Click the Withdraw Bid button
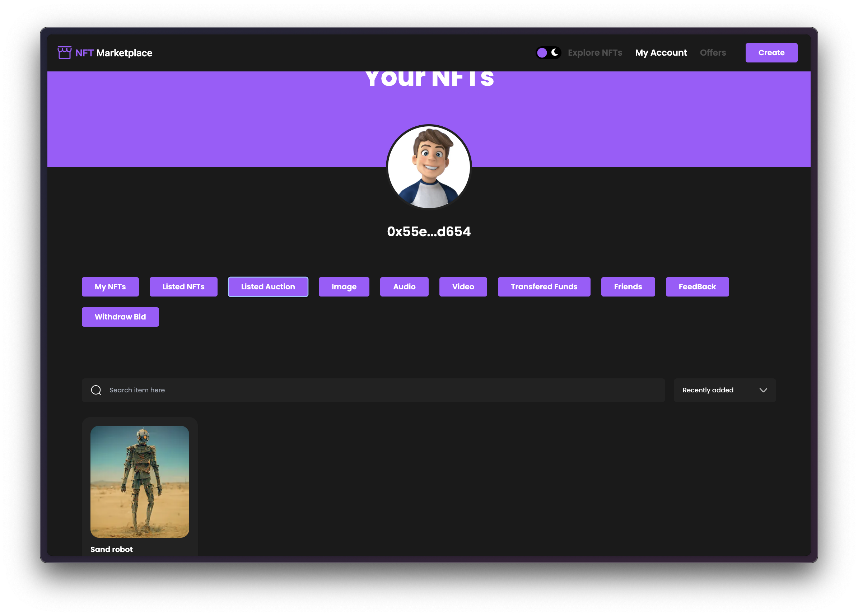 [120, 317]
